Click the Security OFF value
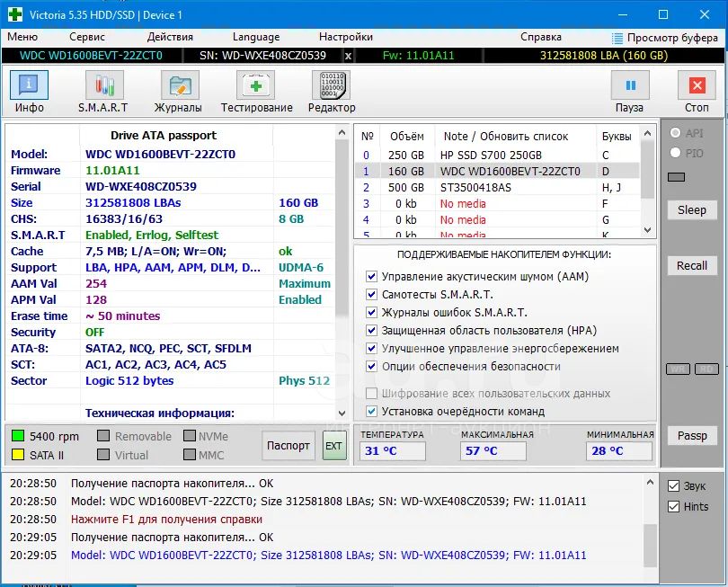Screen dimensions: 728x587 pos(94,333)
